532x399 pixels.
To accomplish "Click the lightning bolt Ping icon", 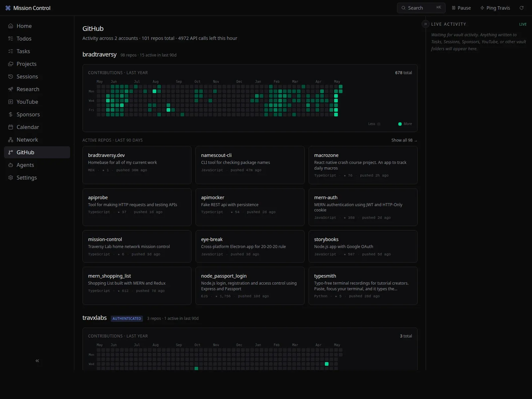I will coord(482,8).
